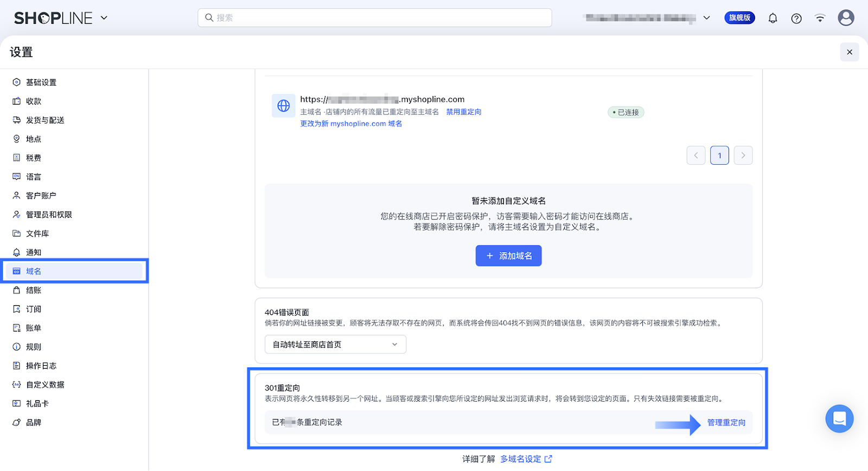This screenshot has height=471, width=868.
Task: Click the 礼品卡 gift card icon
Action: (x=17, y=404)
